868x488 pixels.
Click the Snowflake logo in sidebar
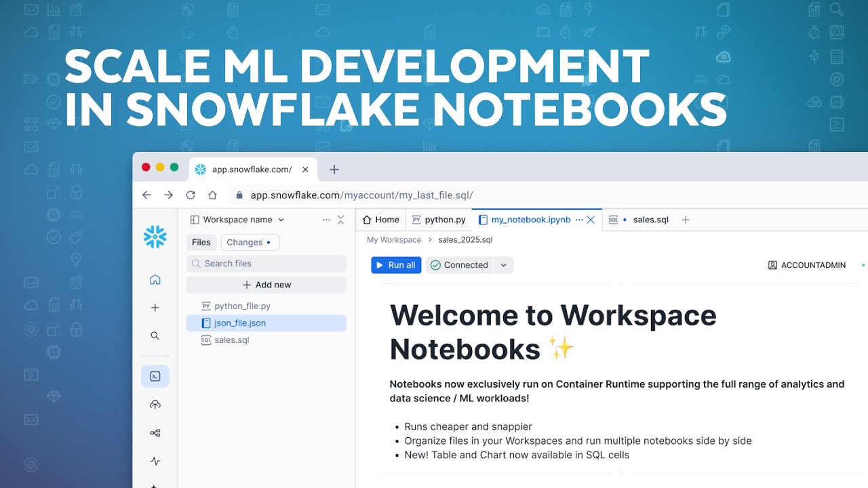pyautogui.click(x=155, y=237)
